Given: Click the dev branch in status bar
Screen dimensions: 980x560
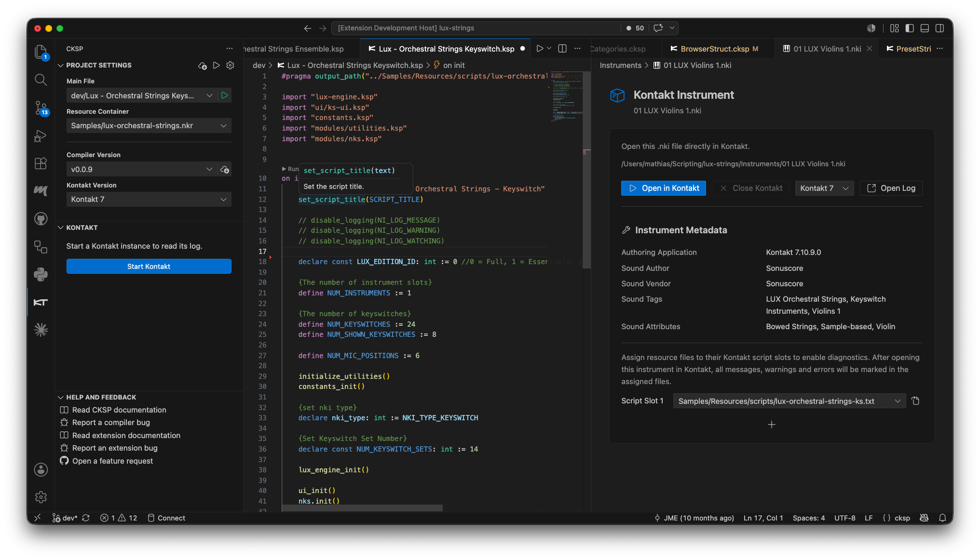Looking at the screenshot, I should 65,518.
